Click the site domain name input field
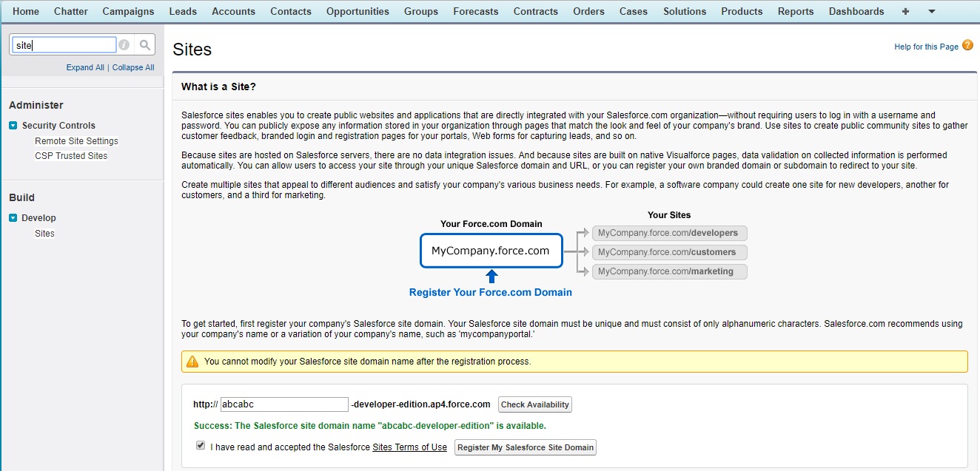 tap(283, 404)
